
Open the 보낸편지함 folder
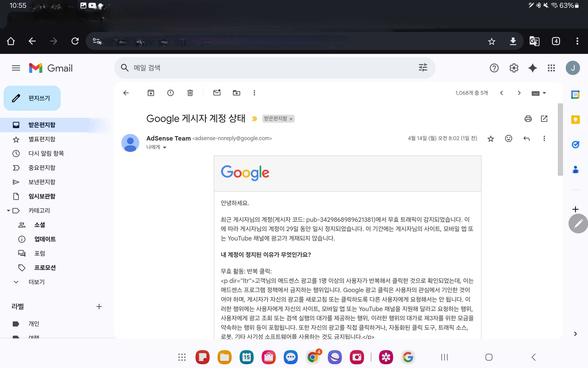(x=42, y=182)
